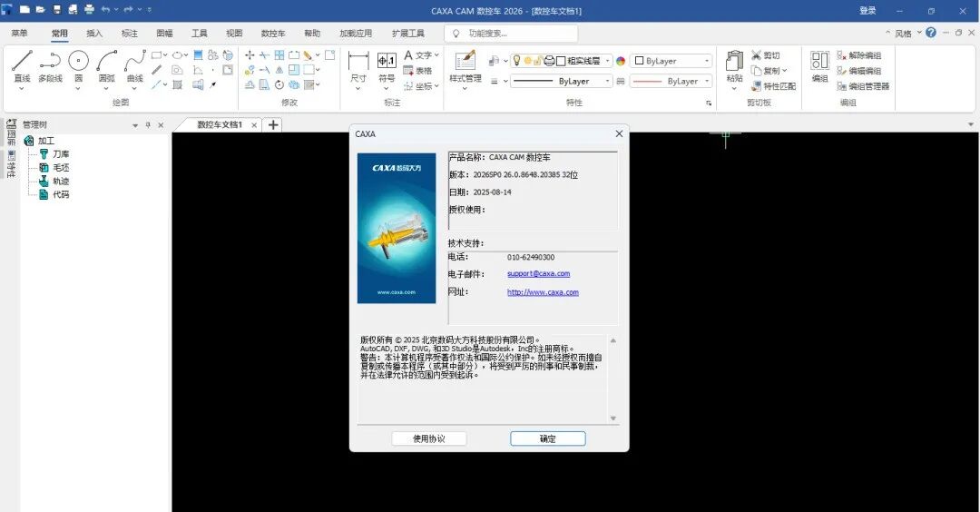Select the 圆 (Circle) drawing tool
The height and width of the screenshot is (512, 980).
78,65
